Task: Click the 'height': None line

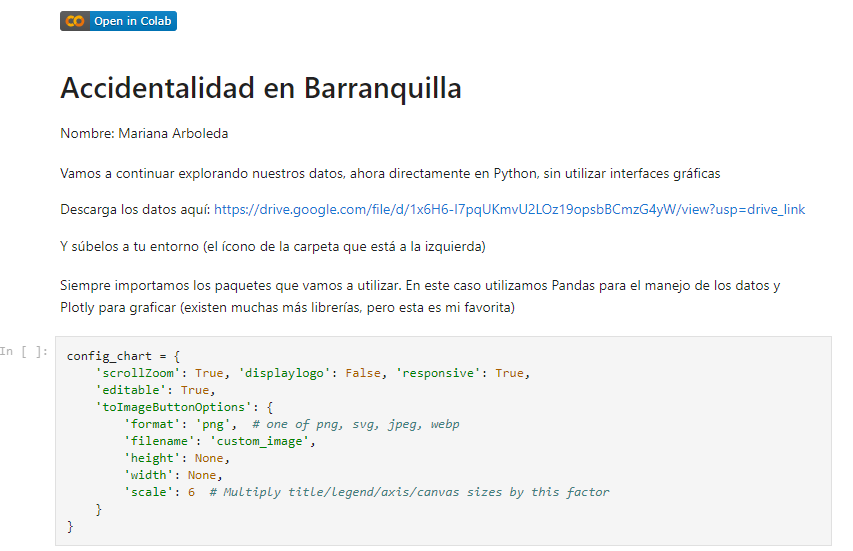Action: click(174, 458)
